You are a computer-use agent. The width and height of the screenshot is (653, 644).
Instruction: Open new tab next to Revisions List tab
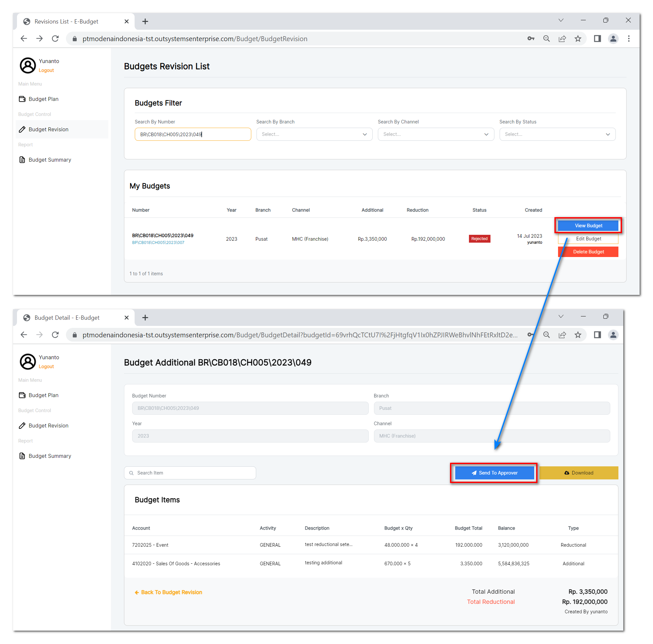pos(145,22)
